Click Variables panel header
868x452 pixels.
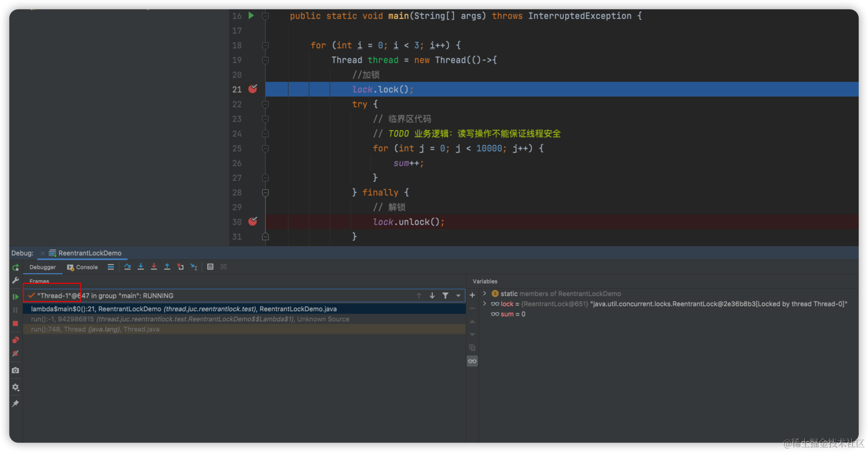(x=485, y=281)
